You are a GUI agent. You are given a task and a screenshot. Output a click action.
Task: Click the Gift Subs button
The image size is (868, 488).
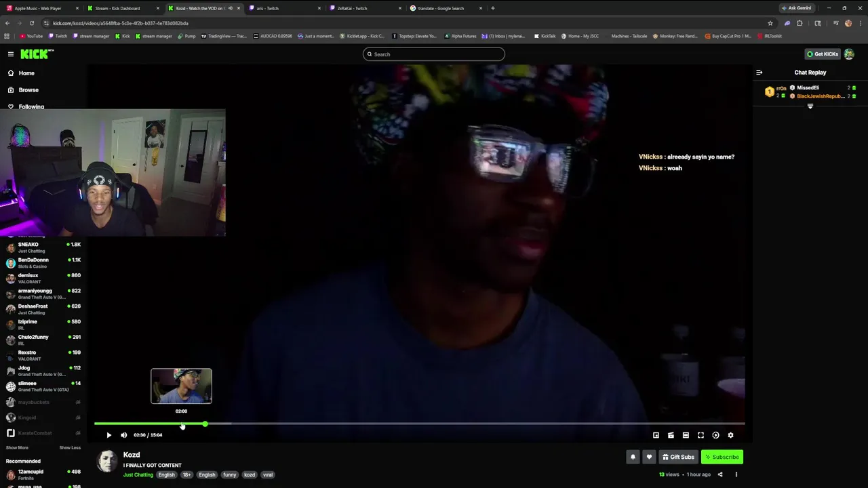[x=678, y=457]
